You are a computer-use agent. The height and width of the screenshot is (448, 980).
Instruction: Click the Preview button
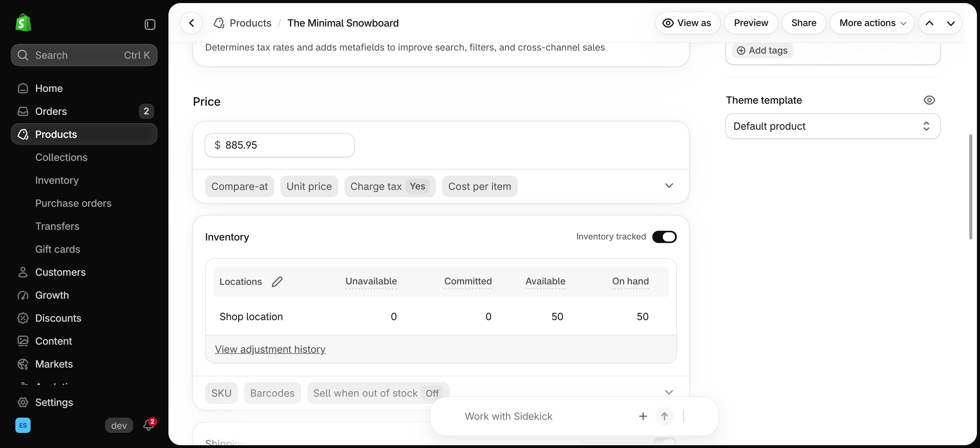point(751,23)
